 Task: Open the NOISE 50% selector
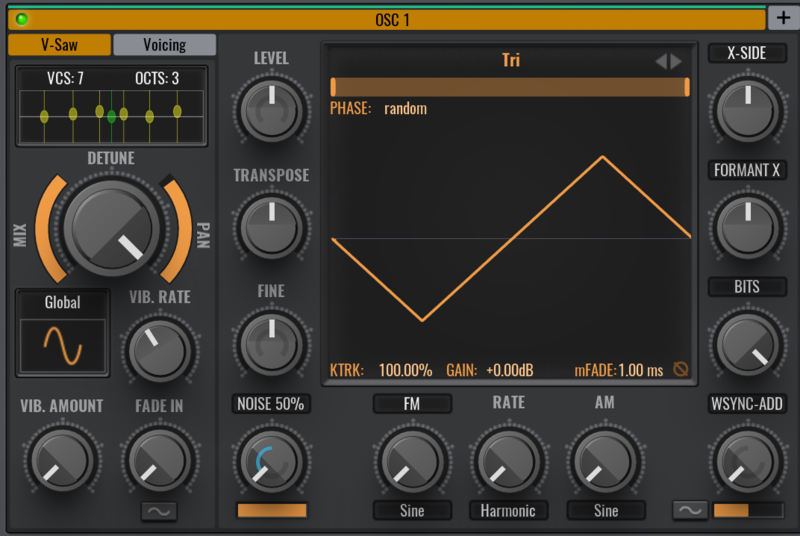pyautogui.click(x=271, y=404)
